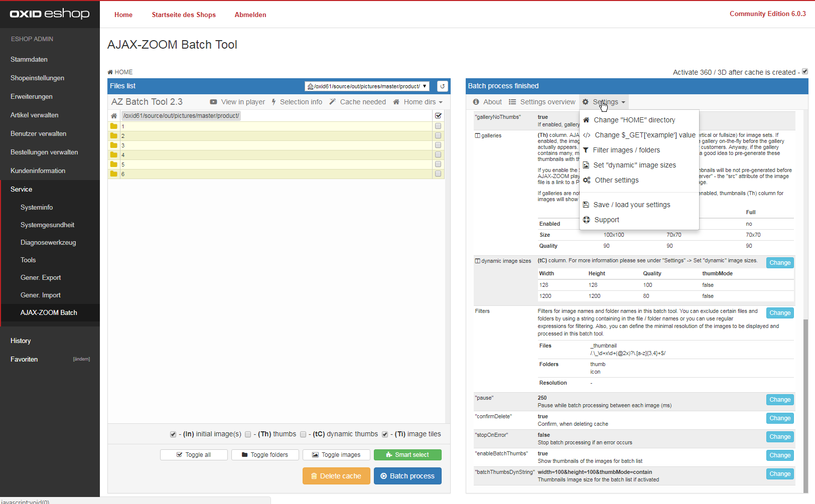The image size is (815, 504).
Task: Enable the (tC) dynamic thumbs checkbox
Action: pyautogui.click(x=303, y=434)
